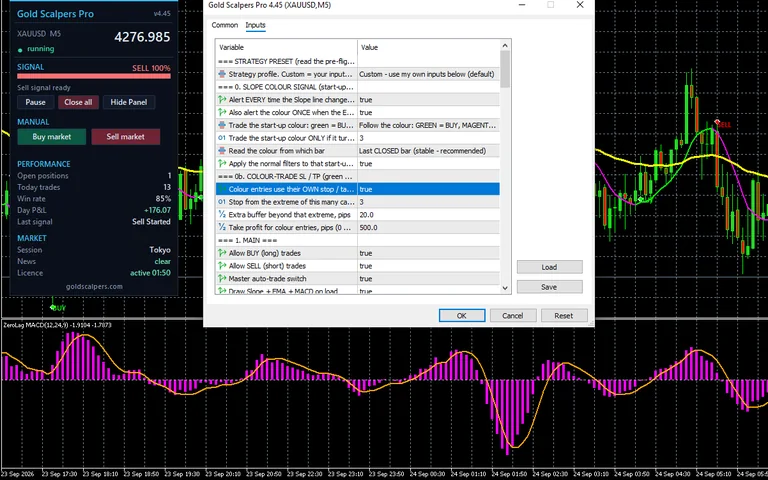768x480 pixels.
Task: Click icon beside 'Allow SELL (short) trades'
Action: point(222,266)
